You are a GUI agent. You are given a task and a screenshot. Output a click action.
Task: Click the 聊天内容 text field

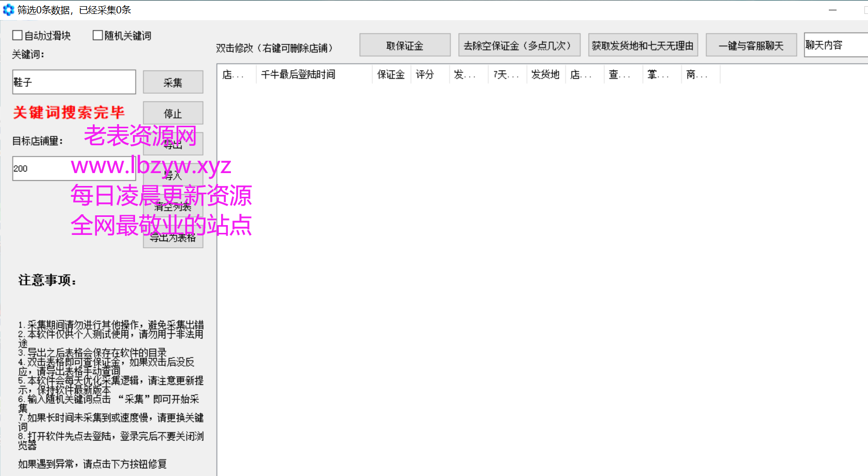[835, 45]
